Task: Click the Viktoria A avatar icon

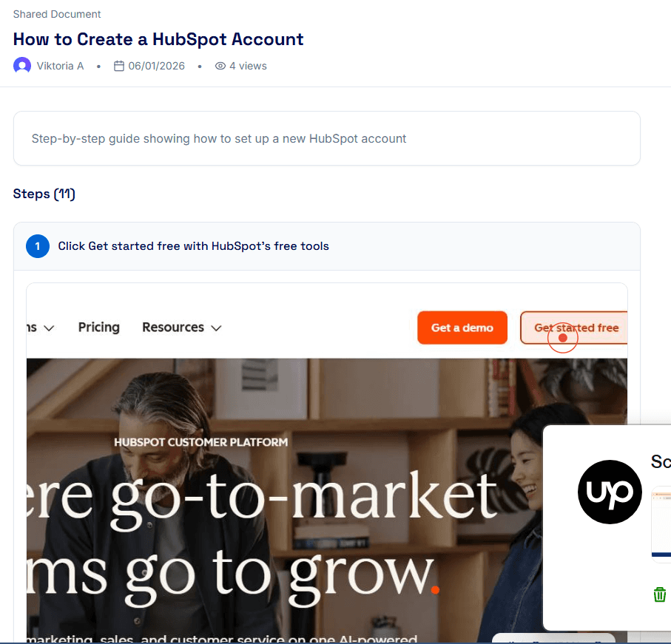Action: coord(22,66)
